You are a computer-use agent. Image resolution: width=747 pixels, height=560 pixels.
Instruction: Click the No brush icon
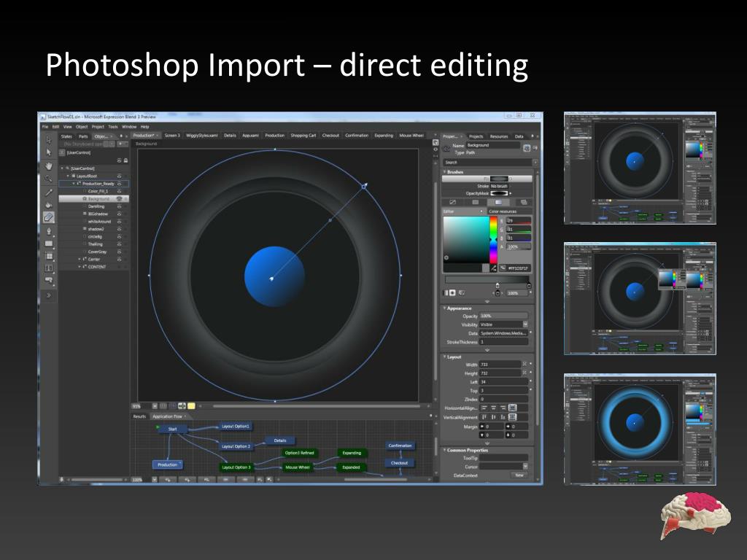452,203
